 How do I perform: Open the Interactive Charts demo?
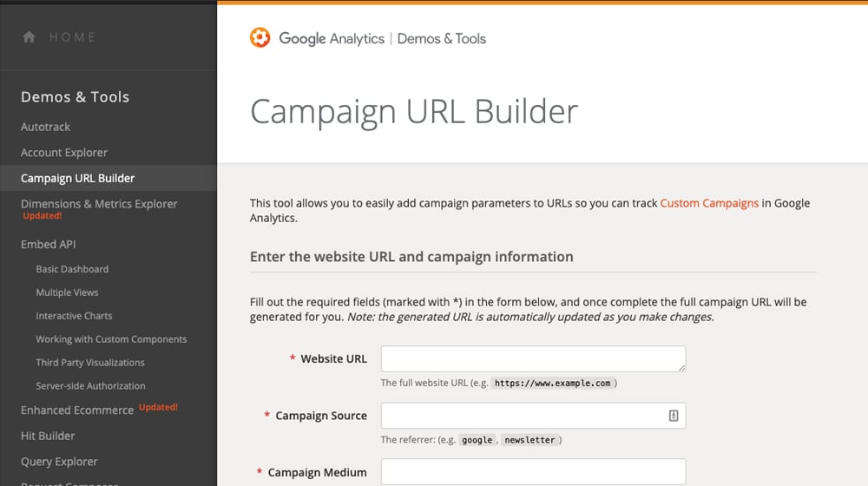pos(74,316)
